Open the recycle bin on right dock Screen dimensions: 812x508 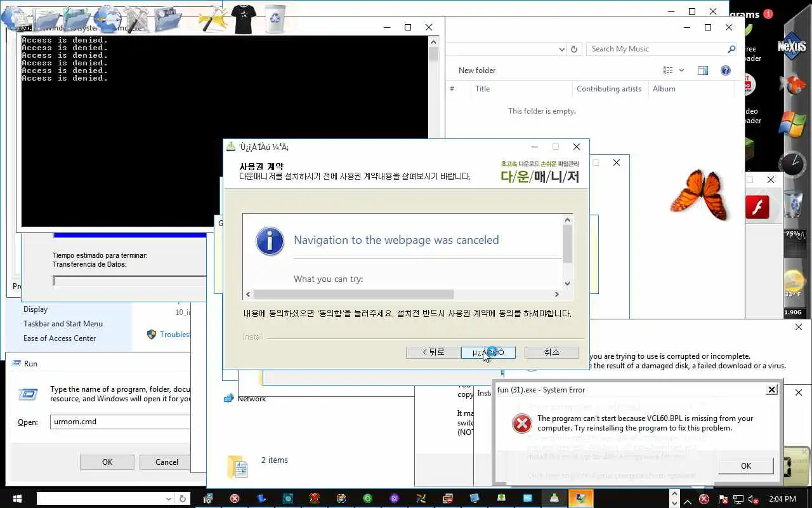click(x=793, y=205)
